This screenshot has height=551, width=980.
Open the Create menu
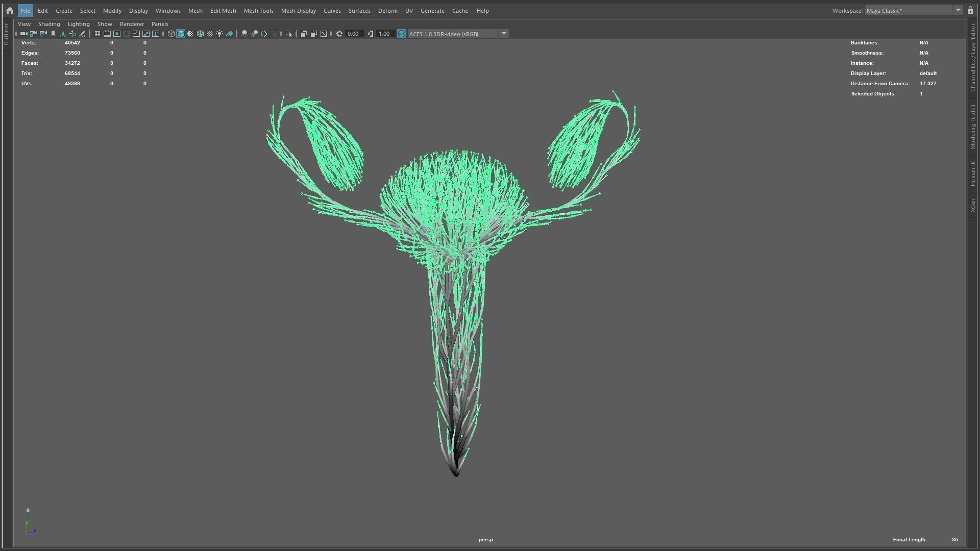pos(64,10)
